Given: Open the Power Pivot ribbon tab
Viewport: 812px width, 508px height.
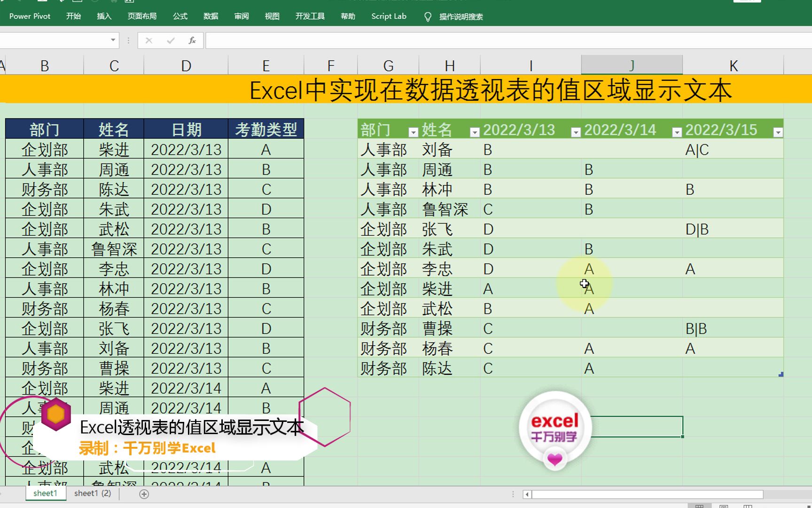Looking at the screenshot, I should coord(30,16).
